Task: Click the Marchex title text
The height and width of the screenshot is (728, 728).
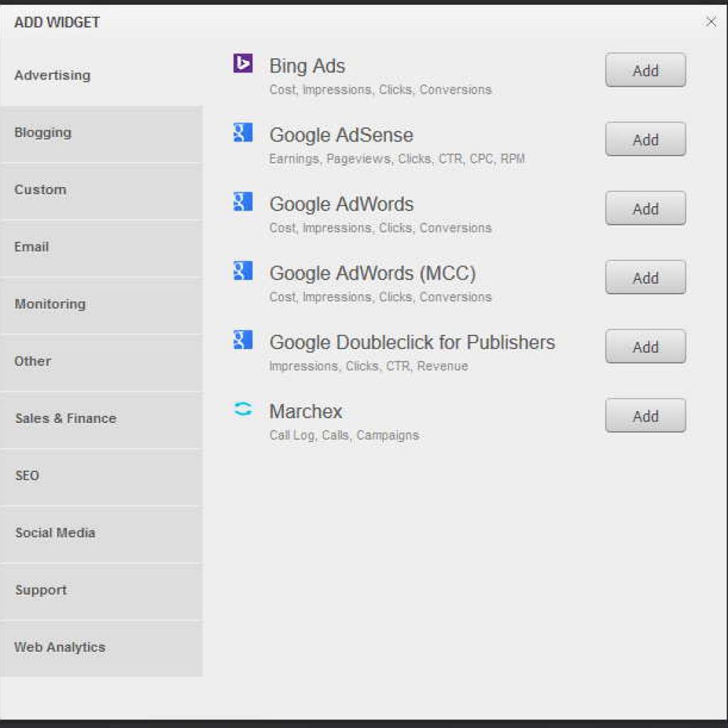Action: click(306, 412)
